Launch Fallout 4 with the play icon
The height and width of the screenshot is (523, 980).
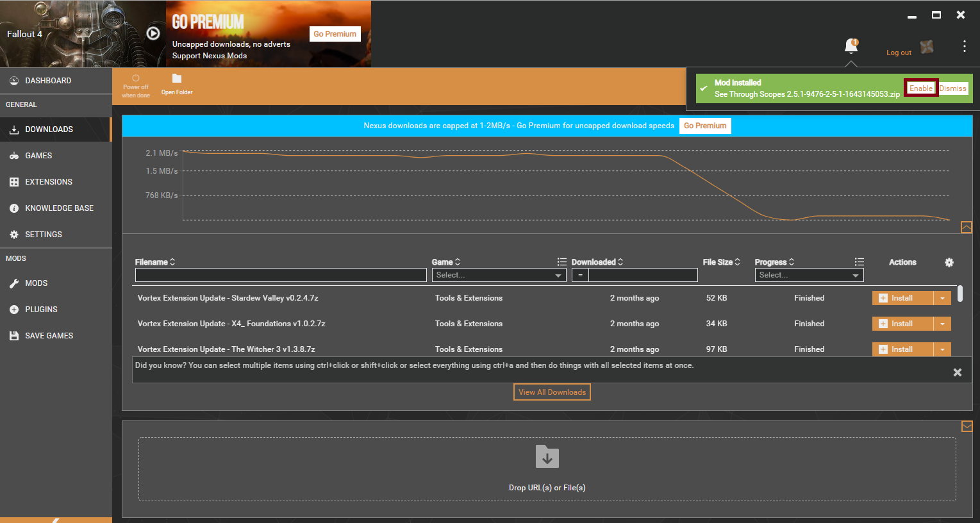pyautogui.click(x=153, y=33)
